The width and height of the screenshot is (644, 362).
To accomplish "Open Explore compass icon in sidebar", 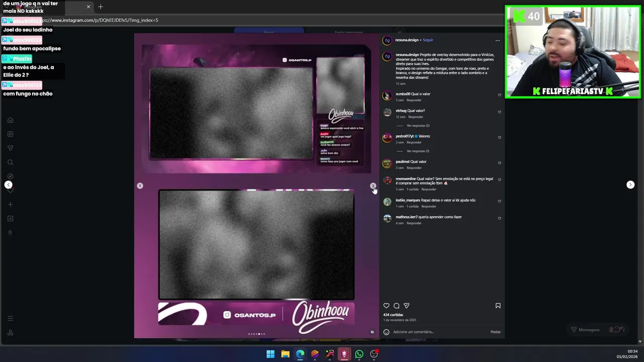I will [x=10, y=176].
